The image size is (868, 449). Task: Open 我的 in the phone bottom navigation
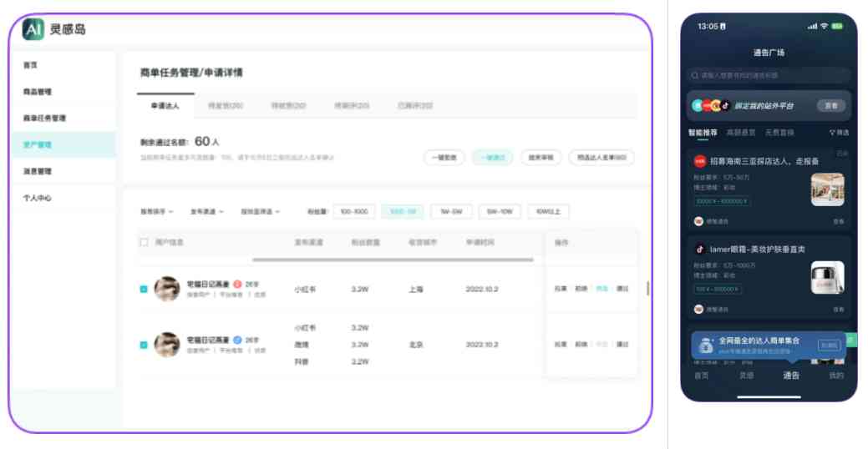(836, 376)
